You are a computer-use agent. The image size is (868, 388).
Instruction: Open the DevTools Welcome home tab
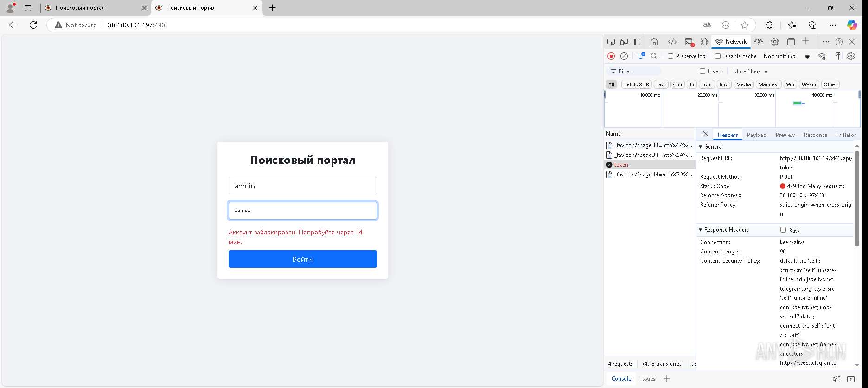point(654,42)
